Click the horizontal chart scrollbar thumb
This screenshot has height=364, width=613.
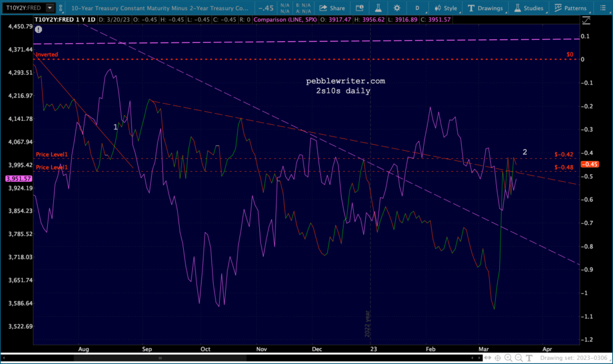click(x=160, y=358)
